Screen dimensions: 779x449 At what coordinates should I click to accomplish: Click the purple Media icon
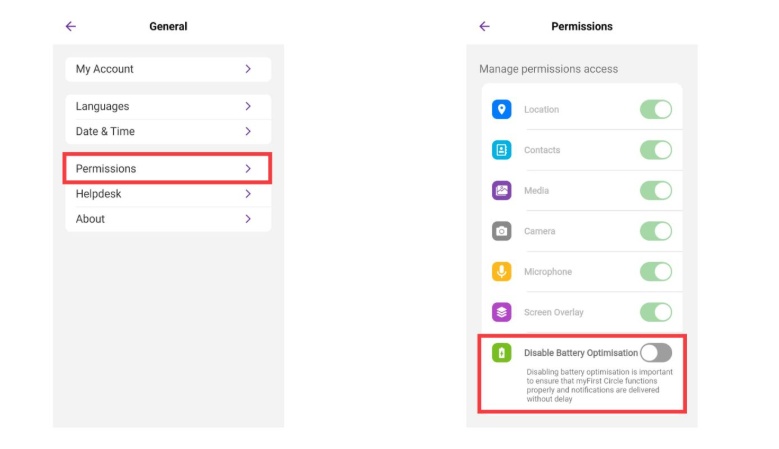pyautogui.click(x=501, y=190)
